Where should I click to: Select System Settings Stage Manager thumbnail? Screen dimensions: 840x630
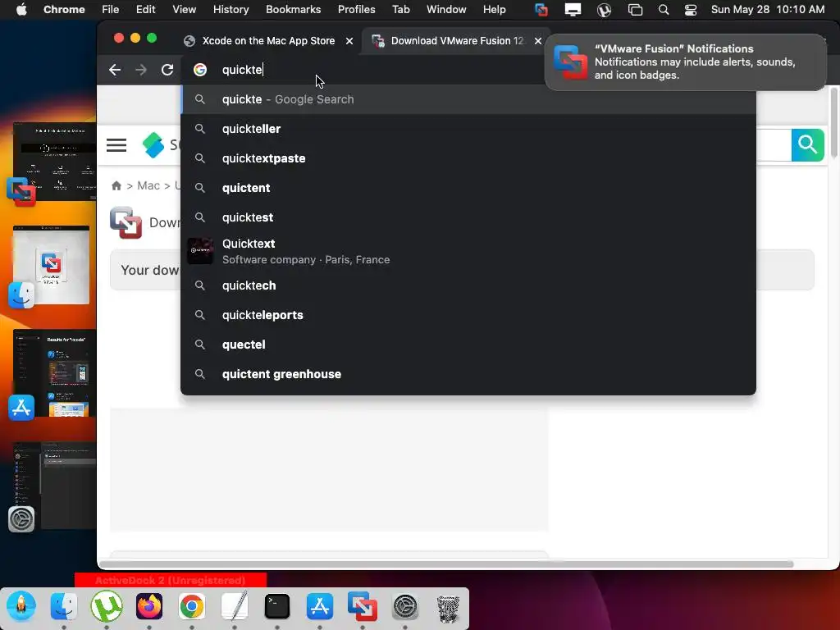click(x=52, y=485)
